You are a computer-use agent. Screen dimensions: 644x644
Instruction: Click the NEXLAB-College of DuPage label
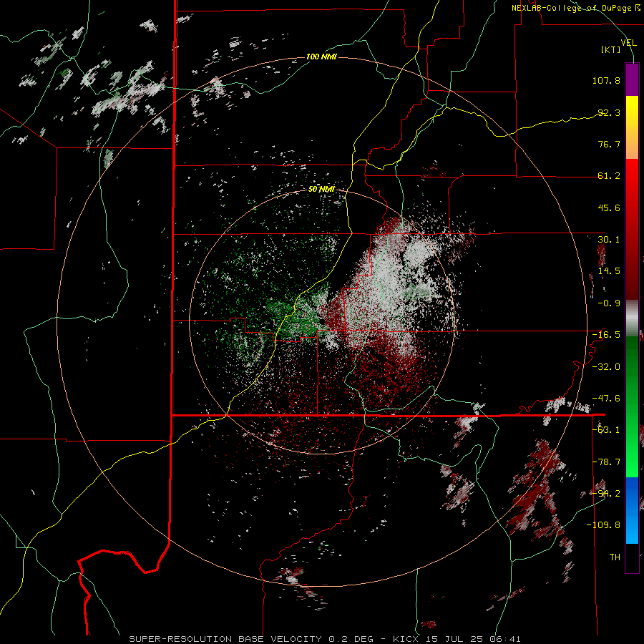575,8
